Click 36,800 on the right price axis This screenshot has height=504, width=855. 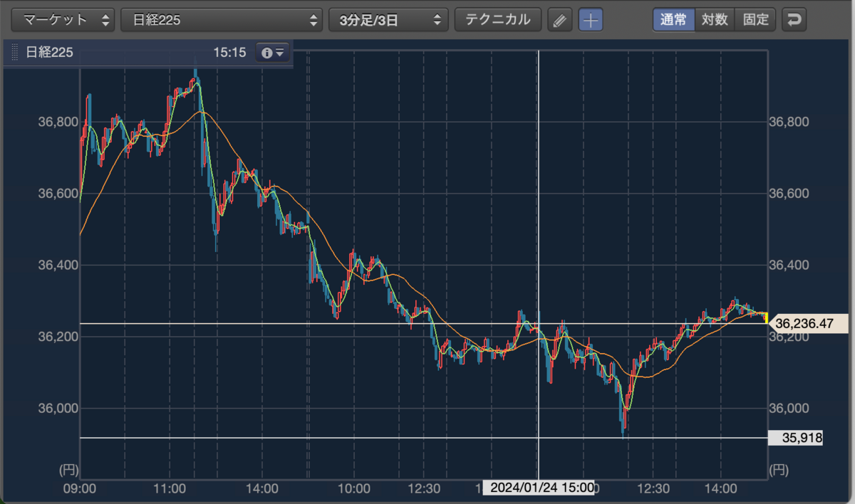tap(789, 122)
